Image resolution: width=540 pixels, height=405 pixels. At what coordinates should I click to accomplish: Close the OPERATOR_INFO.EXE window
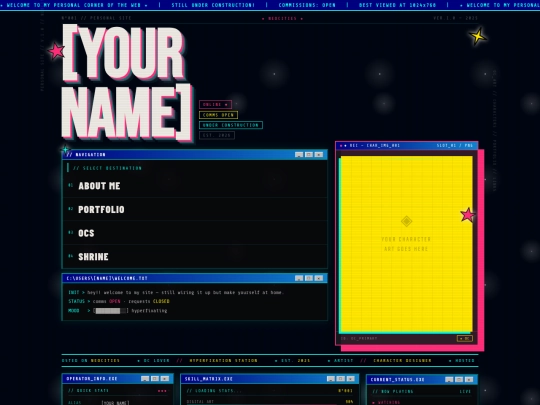tap(165, 378)
